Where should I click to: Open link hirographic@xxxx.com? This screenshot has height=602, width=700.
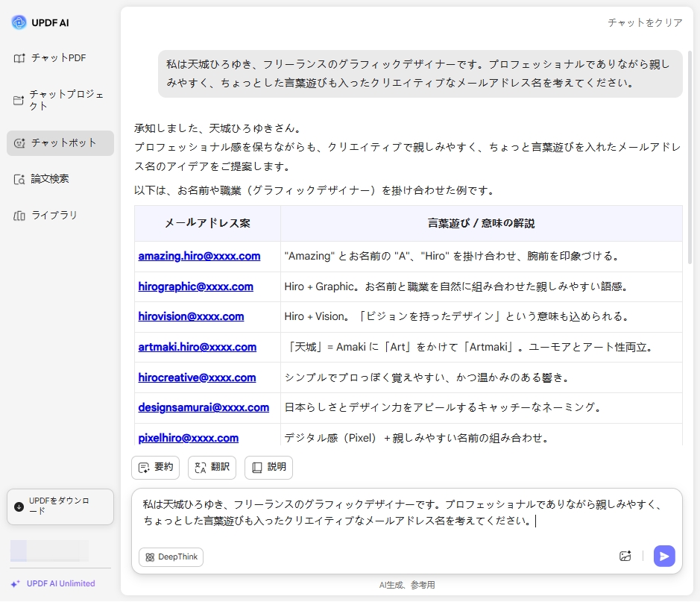coord(195,286)
